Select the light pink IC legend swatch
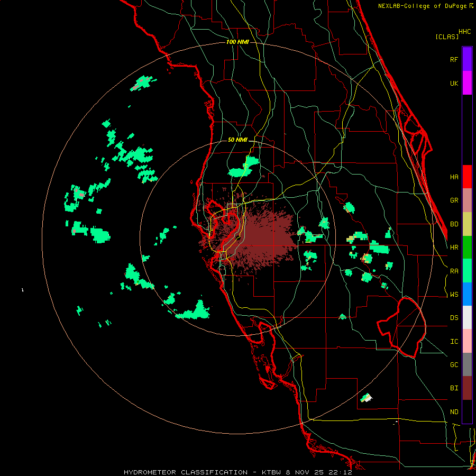This screenshot has width=476, height=476. (467, 341)
